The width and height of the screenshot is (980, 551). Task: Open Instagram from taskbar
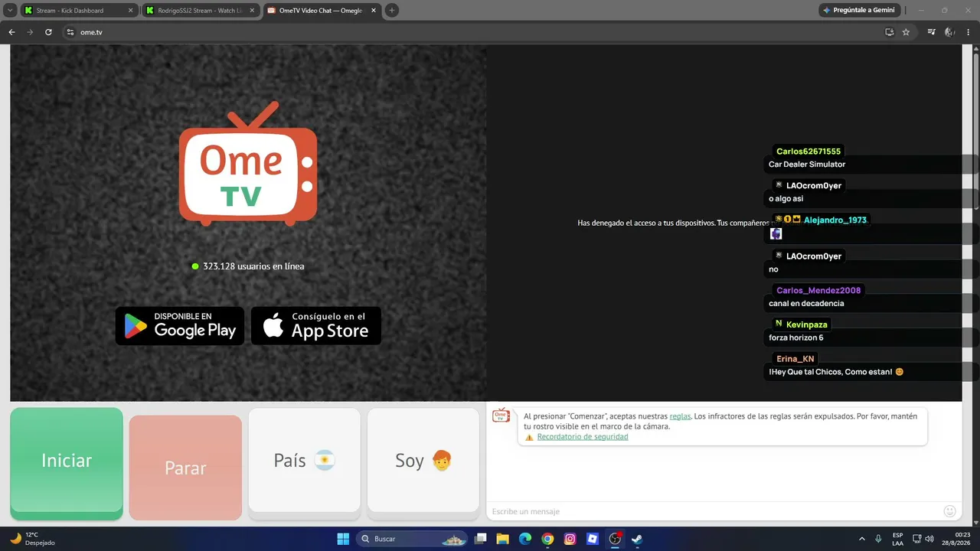pos(570,539)
